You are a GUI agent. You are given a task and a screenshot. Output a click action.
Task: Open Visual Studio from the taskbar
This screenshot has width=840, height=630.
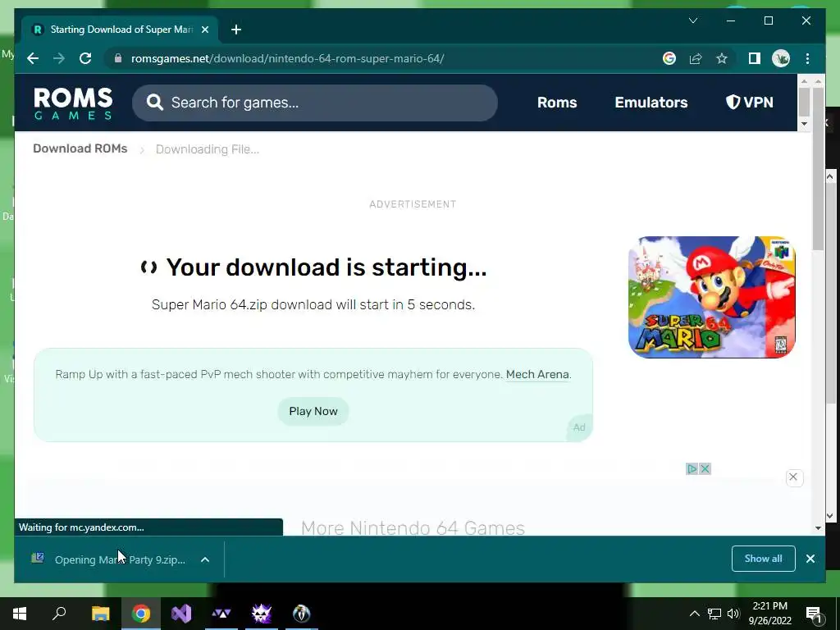point(181,614)
